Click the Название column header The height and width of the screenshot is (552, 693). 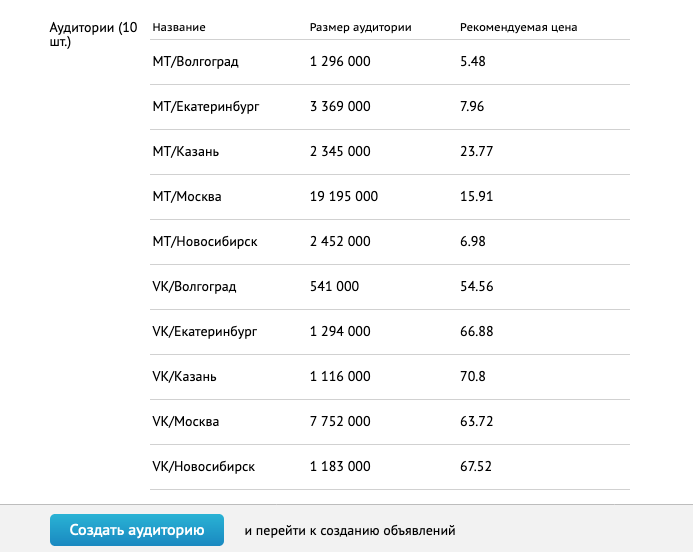[x=179, y=27]
